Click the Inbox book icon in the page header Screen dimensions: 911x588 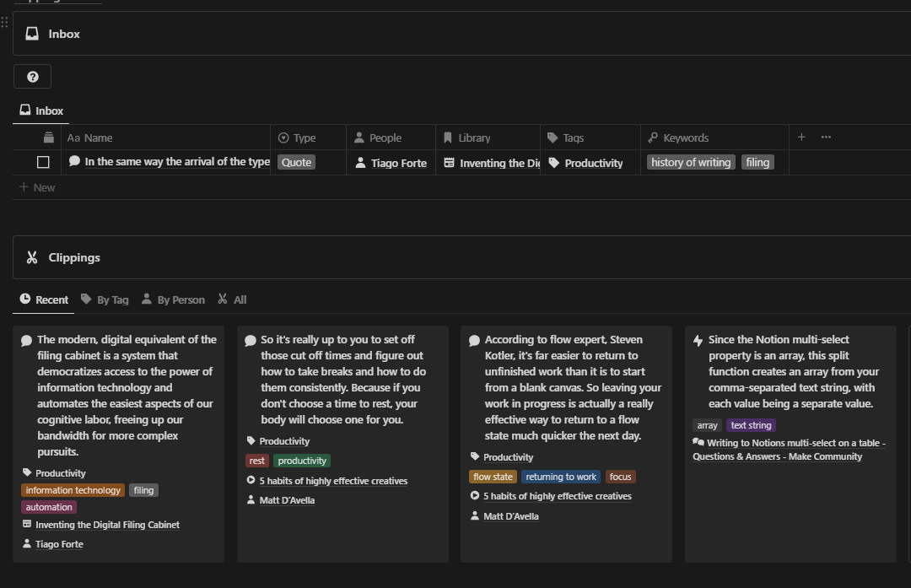32,33
